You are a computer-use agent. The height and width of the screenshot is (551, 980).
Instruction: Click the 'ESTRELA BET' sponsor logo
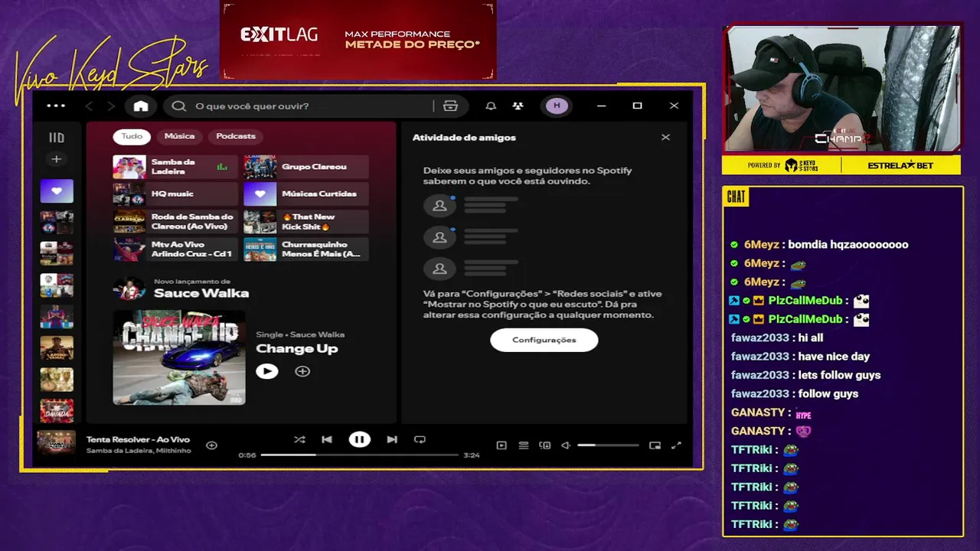900,165
